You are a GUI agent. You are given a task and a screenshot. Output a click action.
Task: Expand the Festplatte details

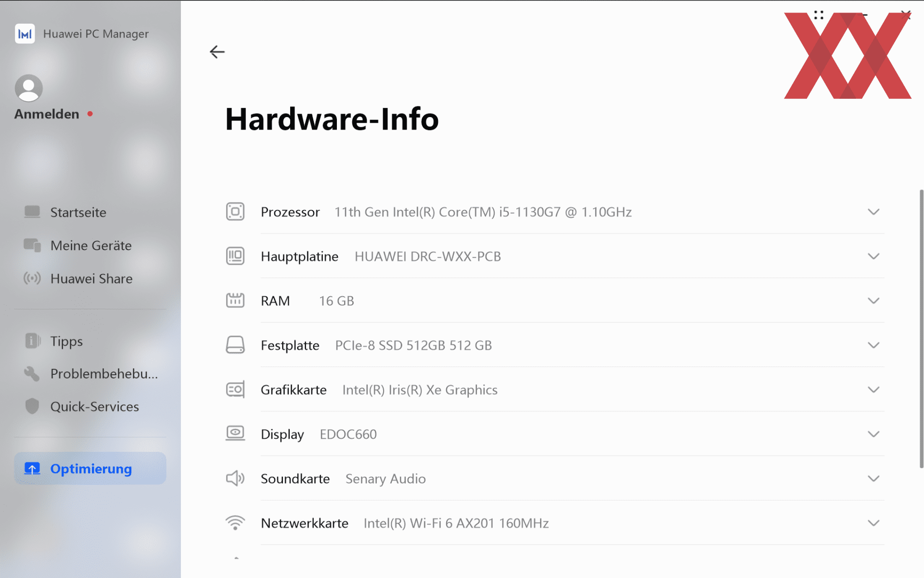873,345
